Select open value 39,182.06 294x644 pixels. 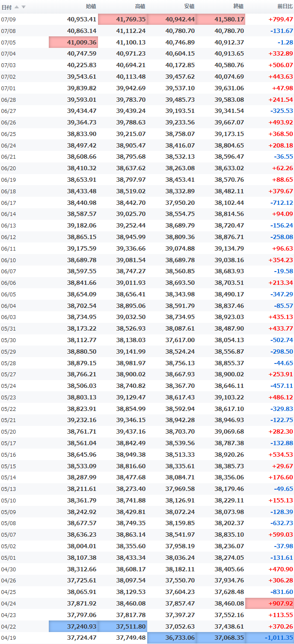tap(82, 225)
